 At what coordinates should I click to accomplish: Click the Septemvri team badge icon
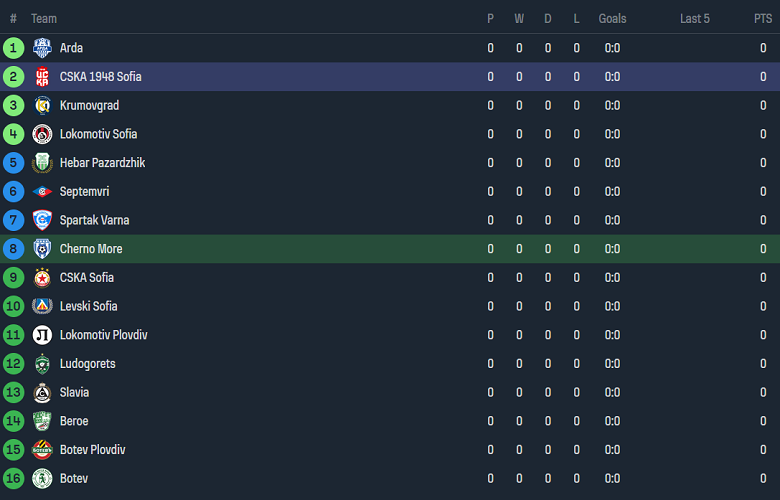click(x=42, y=192)
